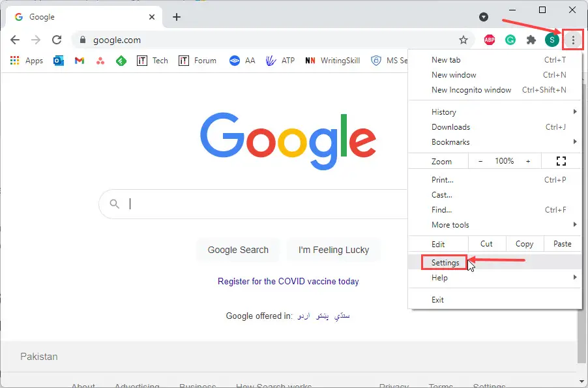Open the ATP bookmark
The height and width of the screenshot is (388, 588).
click(280, 61)
